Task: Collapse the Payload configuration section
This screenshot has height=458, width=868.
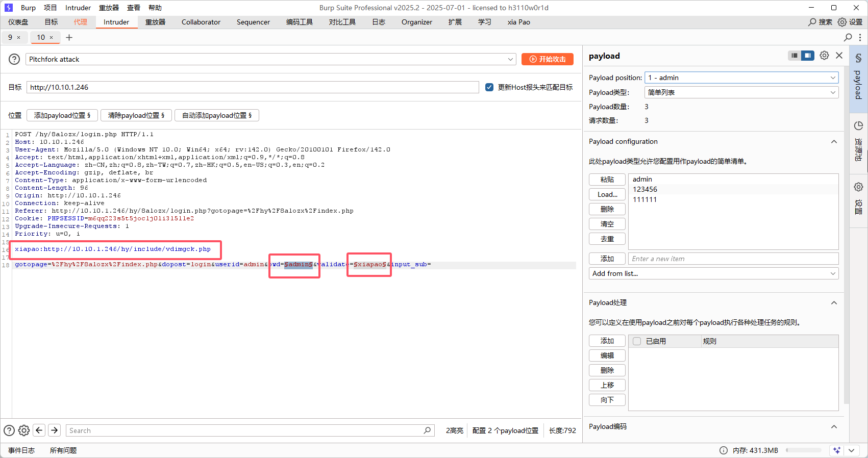Action: (834, 142)
